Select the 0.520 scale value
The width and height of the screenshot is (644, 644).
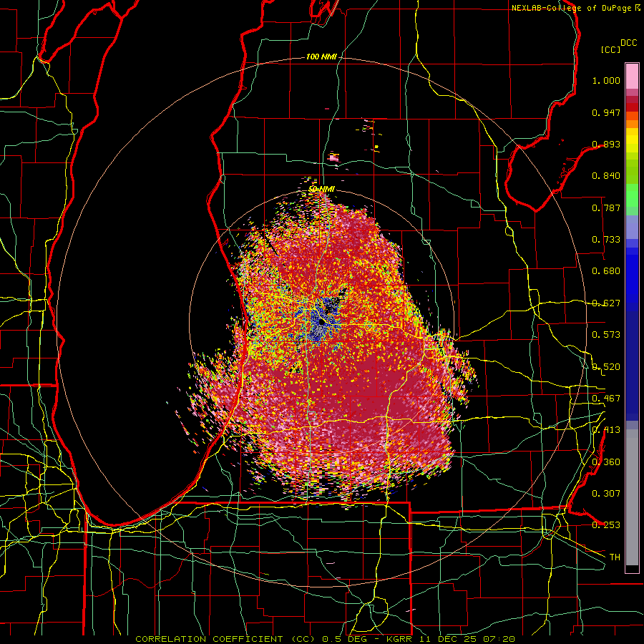pos(606,367)
